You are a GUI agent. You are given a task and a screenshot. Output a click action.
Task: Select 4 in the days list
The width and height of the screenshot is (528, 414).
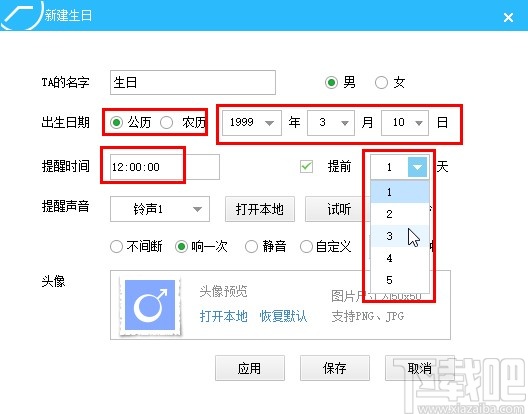[x=400, y=258]
